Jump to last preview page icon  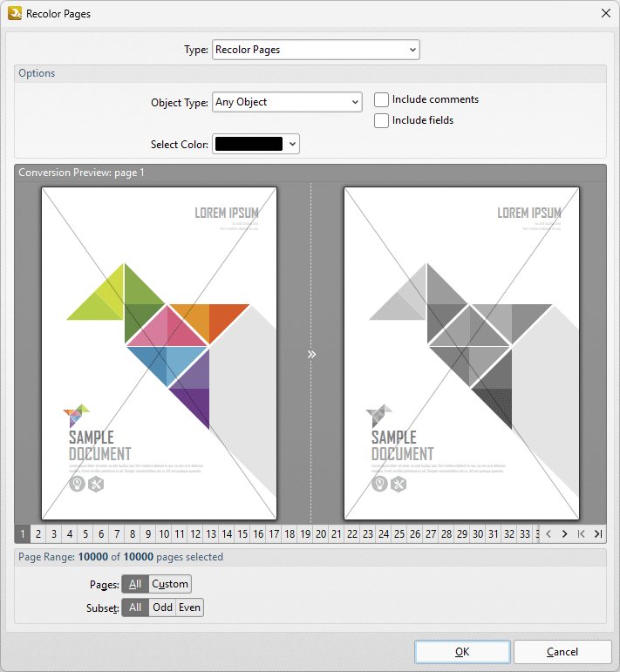(597, 534)
